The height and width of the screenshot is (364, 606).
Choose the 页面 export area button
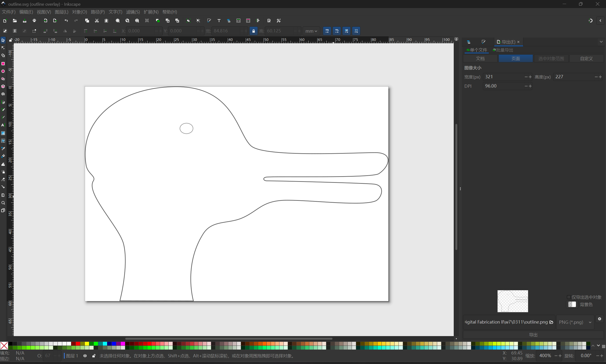click(x=516, y=59)
